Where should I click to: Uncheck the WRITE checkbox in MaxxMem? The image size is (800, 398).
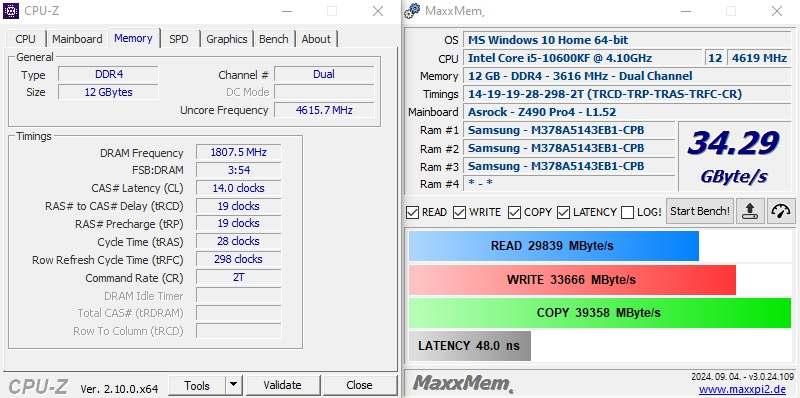click(x=460, y=212)
